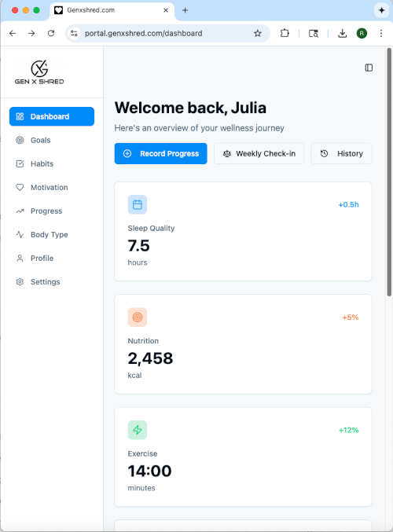Click the Gen X Shred logo
The height and width of the screenshot is (532, 393).
39,72
